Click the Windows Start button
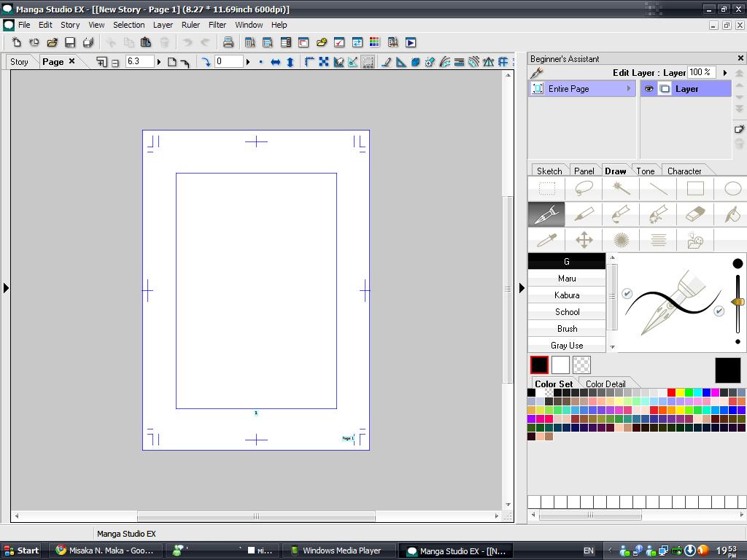Image resolution: width=747 pixels, height=560 pixels. click(x=22, y=551)
